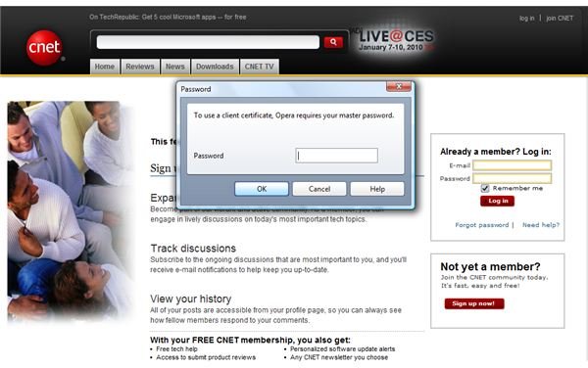
Task: Open the News tab
Action: (x=175, y=67)
